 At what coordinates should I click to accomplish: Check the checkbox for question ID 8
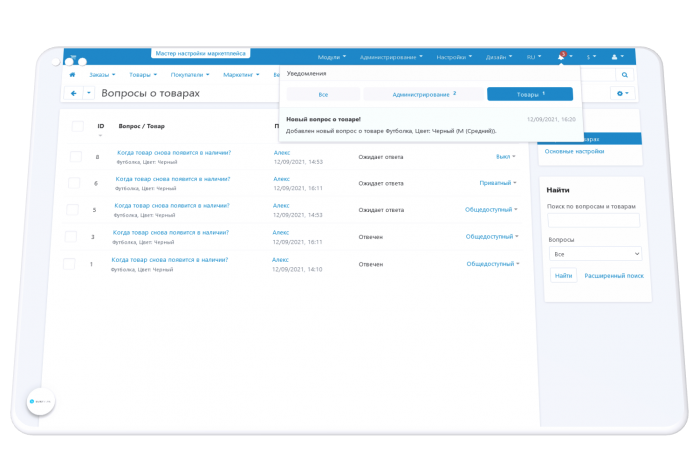point(75,157)
